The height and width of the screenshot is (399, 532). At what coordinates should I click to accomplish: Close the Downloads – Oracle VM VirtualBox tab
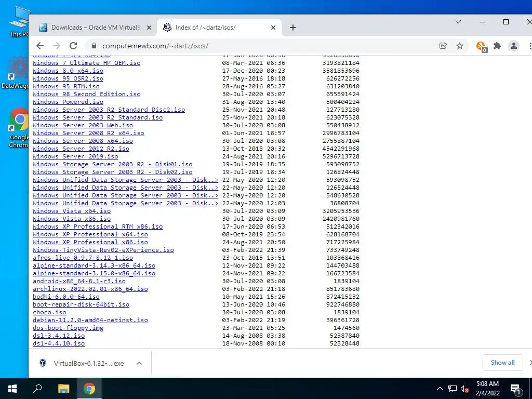(149, 28)
